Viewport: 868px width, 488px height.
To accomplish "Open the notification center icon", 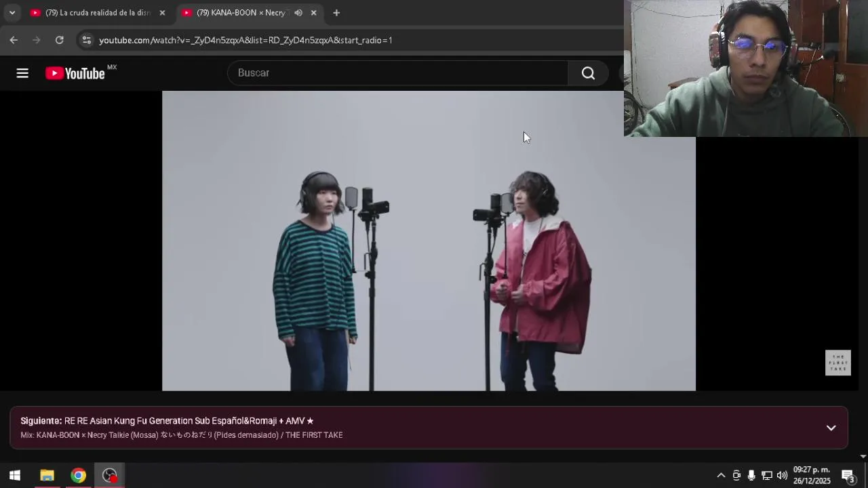I will click(x=848, y=475).
